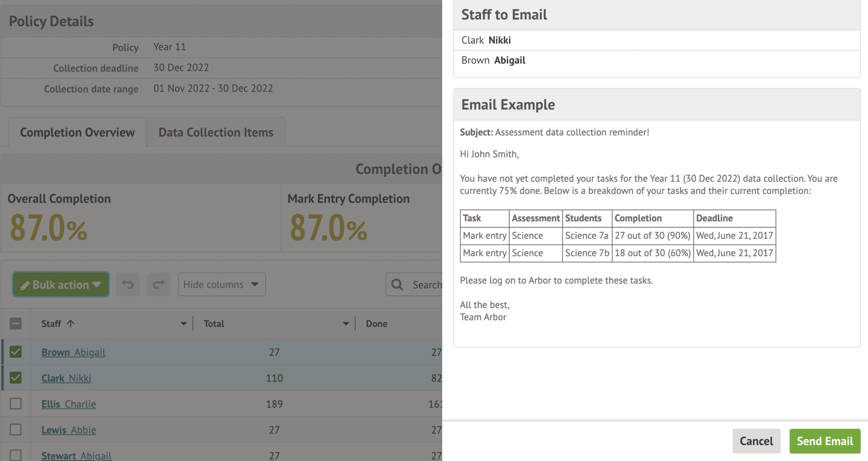This screenshot has height=461, width=868.
Task: Toggle the select-all header checkbox
Action: tap(15, 324)
